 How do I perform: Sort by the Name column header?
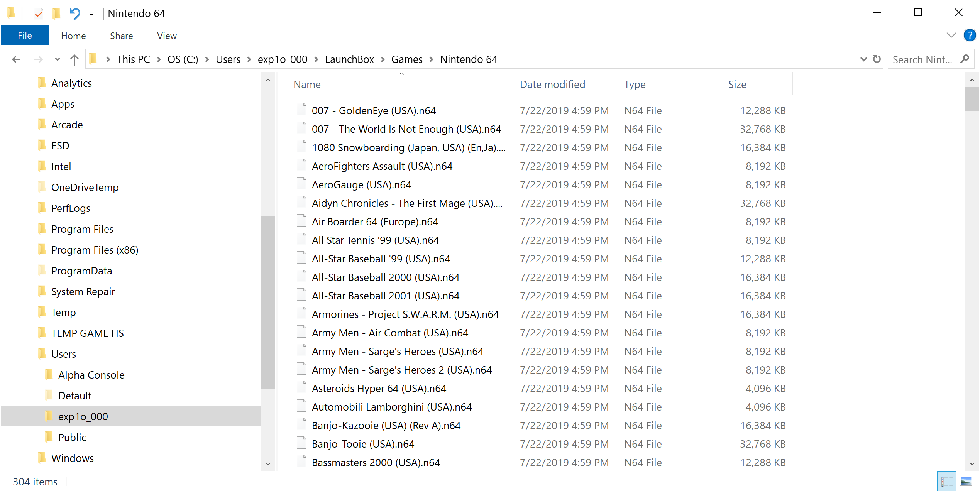coord(401,85)
